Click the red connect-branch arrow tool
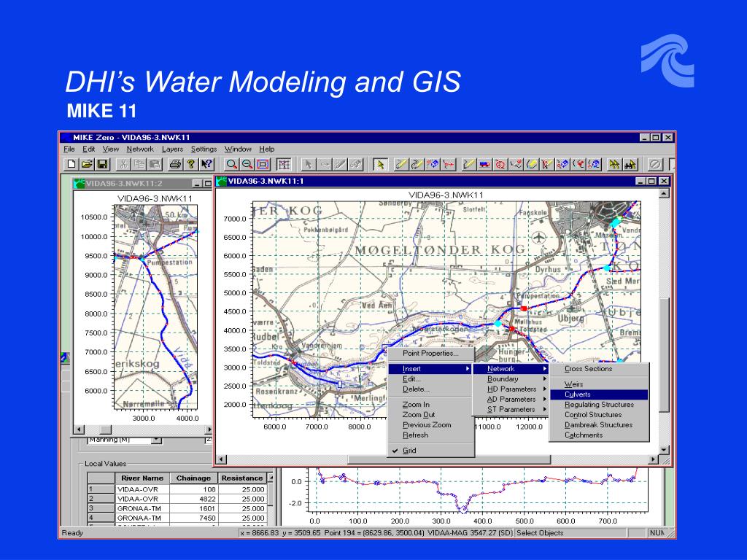Viewport: 747px width, 560px height. 449,164
